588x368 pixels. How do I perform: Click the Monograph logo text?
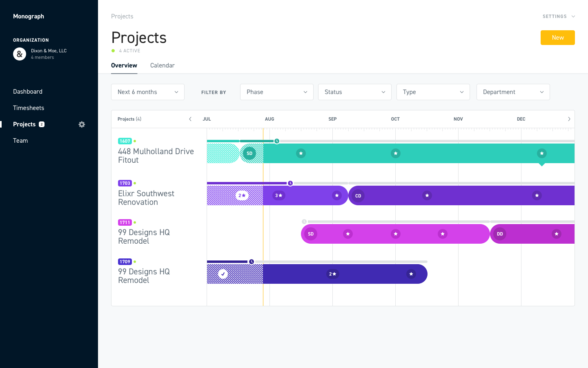coord(29,16)
